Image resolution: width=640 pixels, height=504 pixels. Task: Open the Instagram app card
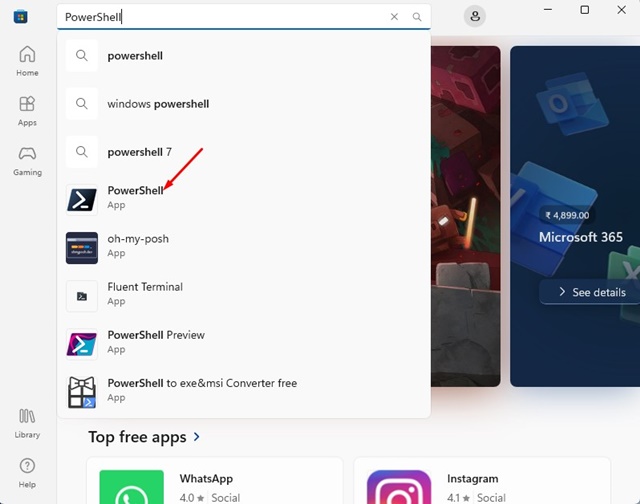pos(482,481)
